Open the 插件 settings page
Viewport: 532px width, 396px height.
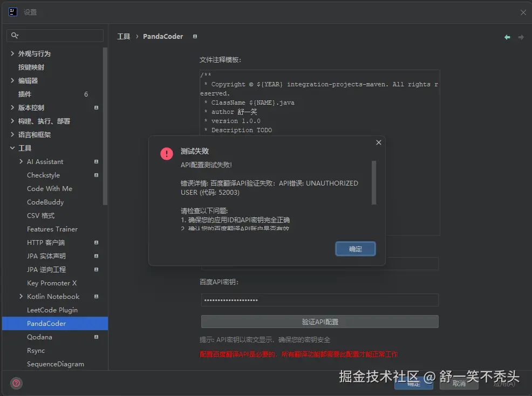point(24,94)
